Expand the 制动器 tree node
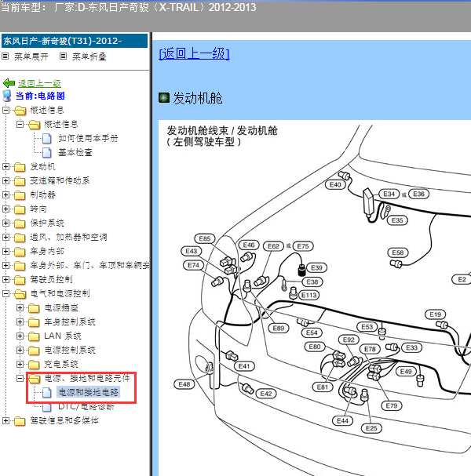 [x=5, y=194]
